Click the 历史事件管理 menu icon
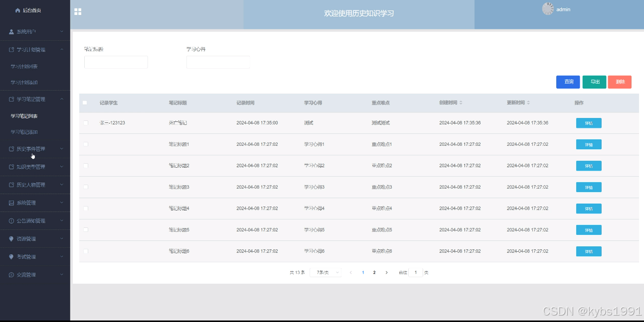The image size is (644, 322). click(x=11, y=149)
